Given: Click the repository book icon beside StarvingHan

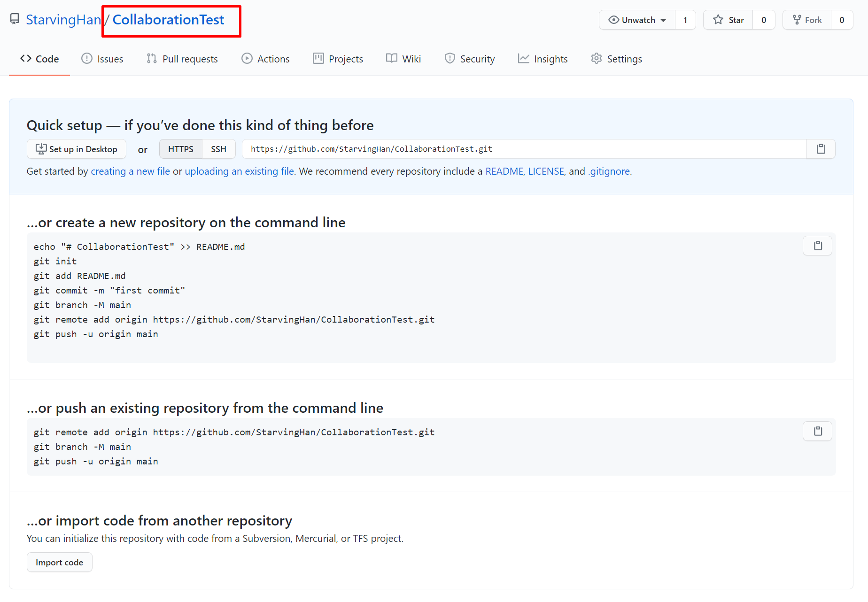Looking at the screenshot, I should (x=15, y=19).
